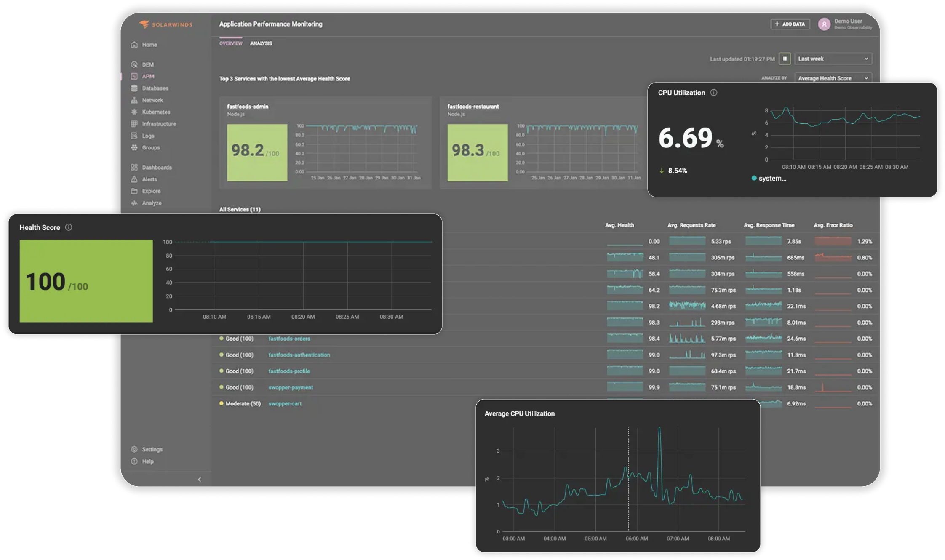The width and height of the screenshot is (945, 560).
Task: Open Alerts in the sidebar
Action: point(144,179)
